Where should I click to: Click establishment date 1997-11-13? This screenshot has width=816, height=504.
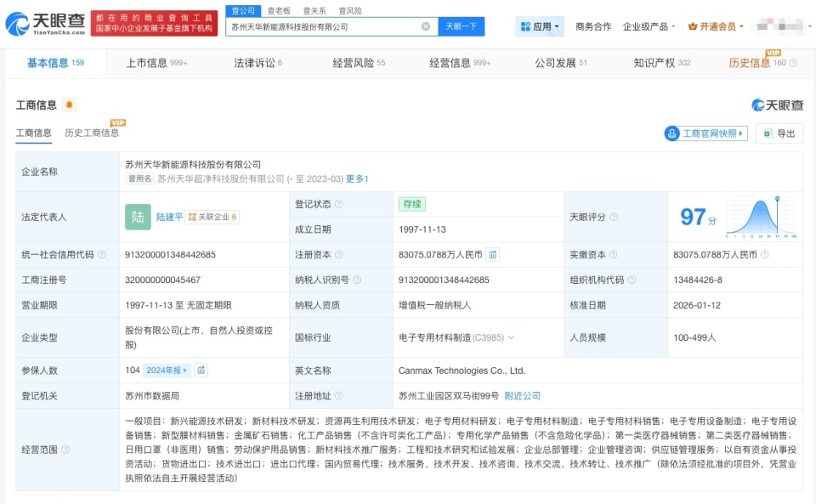click(422, 229)
